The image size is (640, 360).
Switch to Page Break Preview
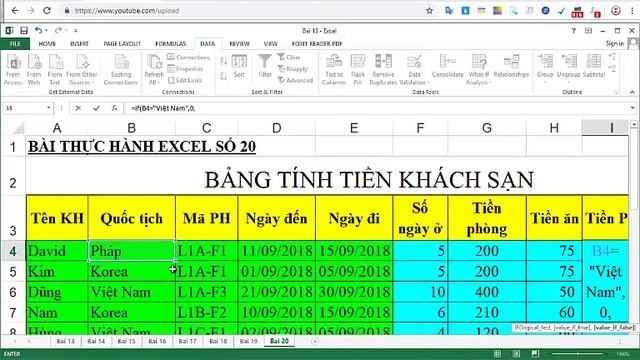(x=535, y=354)
